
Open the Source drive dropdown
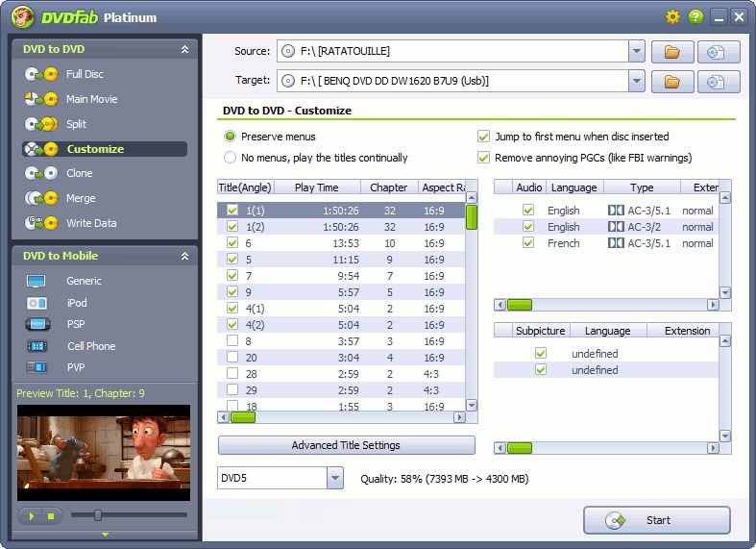click(637, 51)
